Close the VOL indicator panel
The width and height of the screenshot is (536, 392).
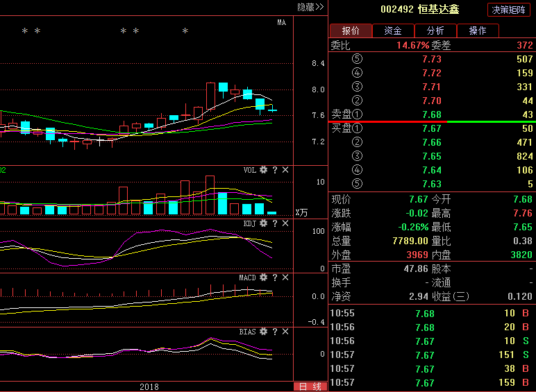(285, 170)
